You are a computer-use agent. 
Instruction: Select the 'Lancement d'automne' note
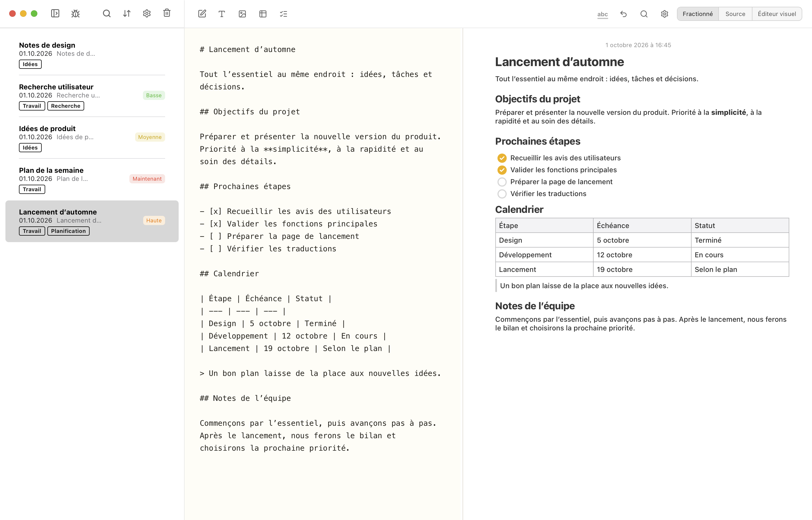click(x=92, y=221)
